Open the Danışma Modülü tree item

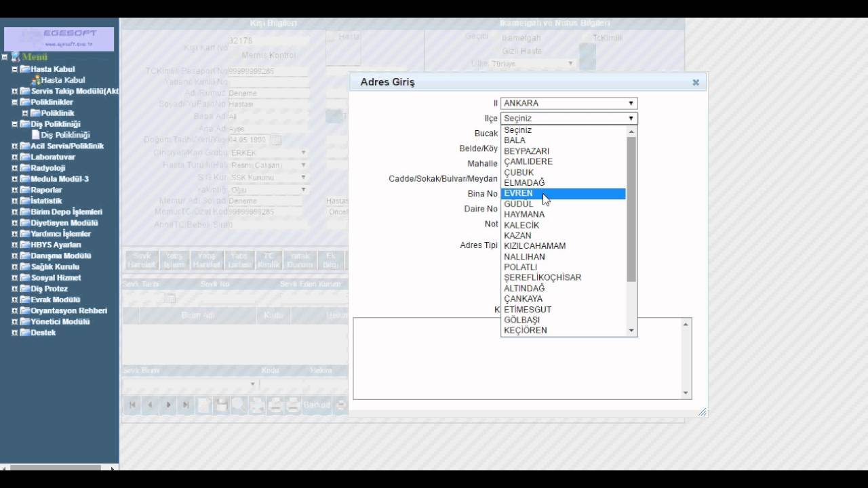point(62,256)
